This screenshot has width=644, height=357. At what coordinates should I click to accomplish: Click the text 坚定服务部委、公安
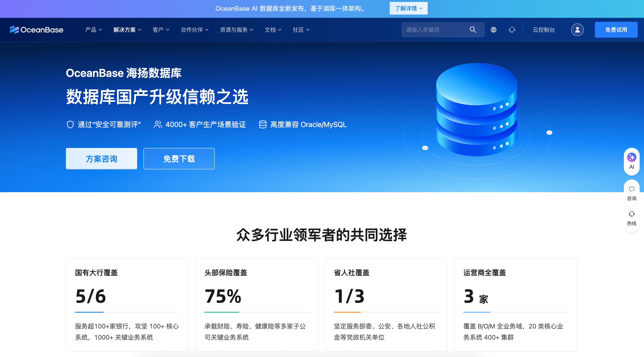362,326
